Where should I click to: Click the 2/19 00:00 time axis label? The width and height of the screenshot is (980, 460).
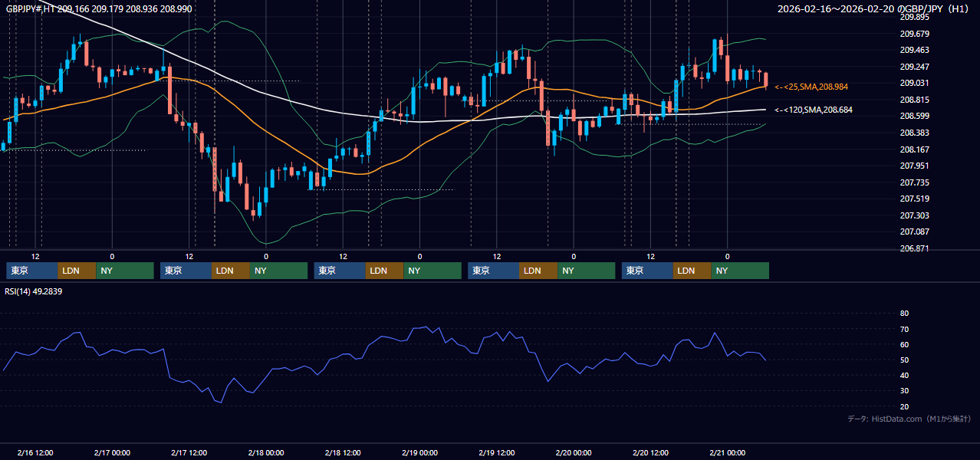419,453
